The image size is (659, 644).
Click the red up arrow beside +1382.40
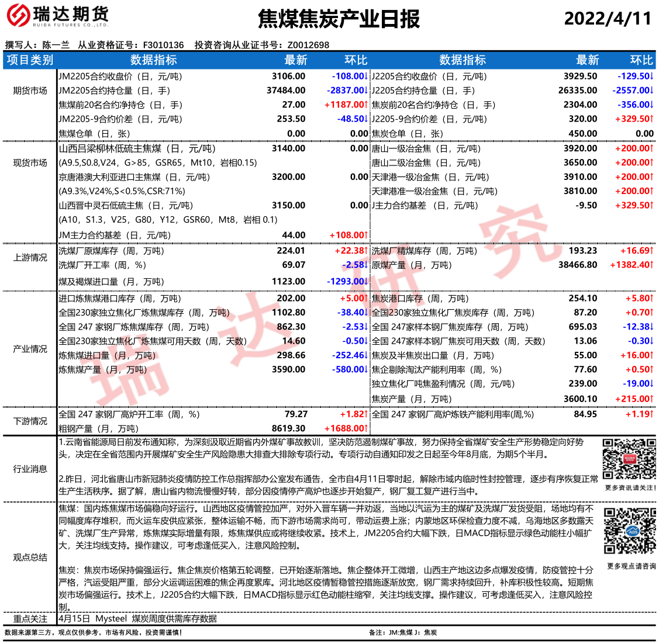pos(651,265)
